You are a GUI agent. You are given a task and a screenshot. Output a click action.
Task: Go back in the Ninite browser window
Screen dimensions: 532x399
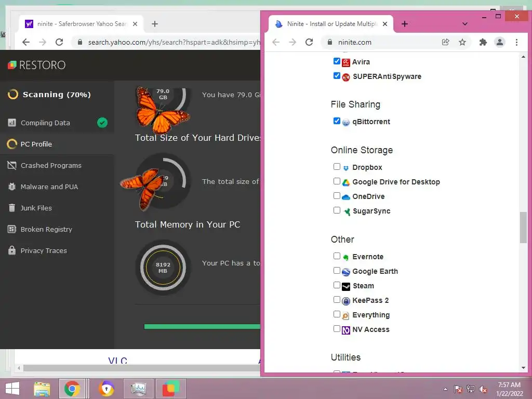coord(276,42)
